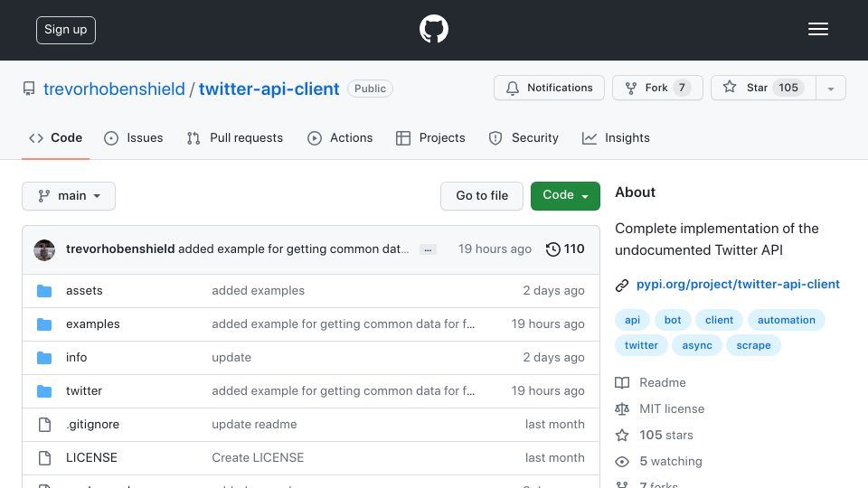Open the examples folder
This screenshot has height=488, width=868.
coord(93,324)
